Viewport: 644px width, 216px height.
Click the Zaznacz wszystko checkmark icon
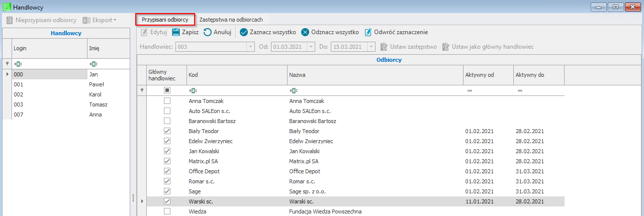coord(244,32)
